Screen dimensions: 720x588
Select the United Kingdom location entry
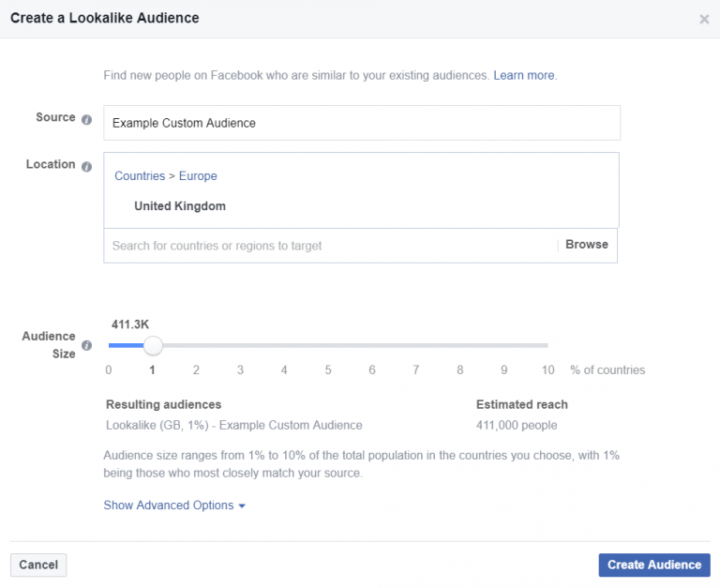pyautogui.click(x=180, y=206)
